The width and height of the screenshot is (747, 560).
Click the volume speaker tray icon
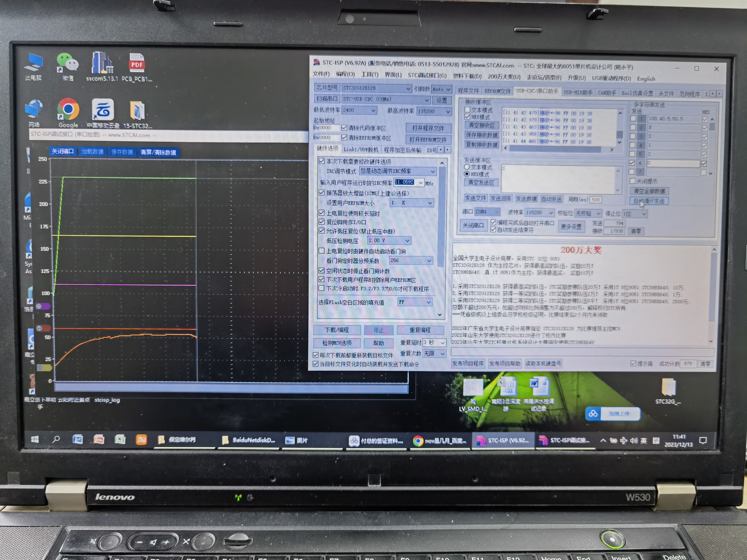[x=633, y=440]
